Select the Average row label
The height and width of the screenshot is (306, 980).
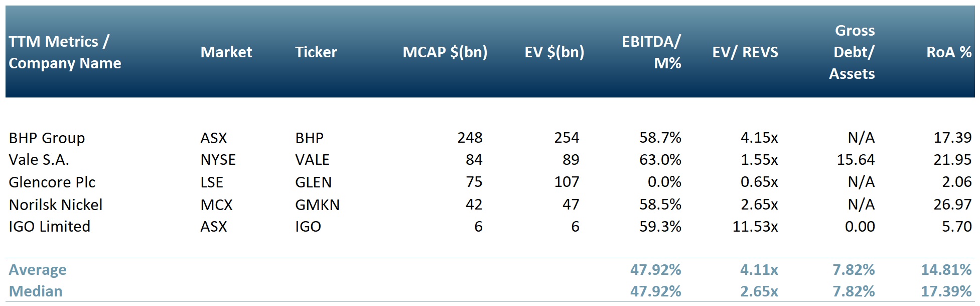point(38,270)
